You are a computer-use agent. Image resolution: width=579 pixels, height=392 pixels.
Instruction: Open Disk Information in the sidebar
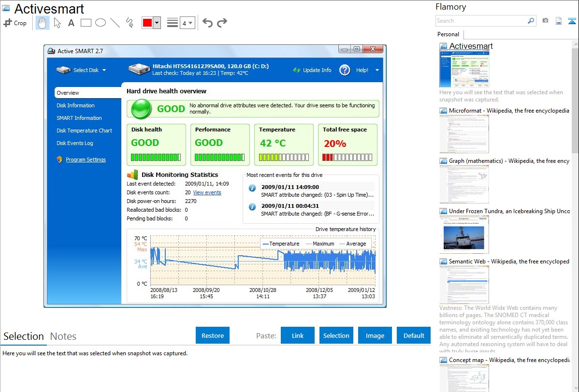[x=75, y=105]
